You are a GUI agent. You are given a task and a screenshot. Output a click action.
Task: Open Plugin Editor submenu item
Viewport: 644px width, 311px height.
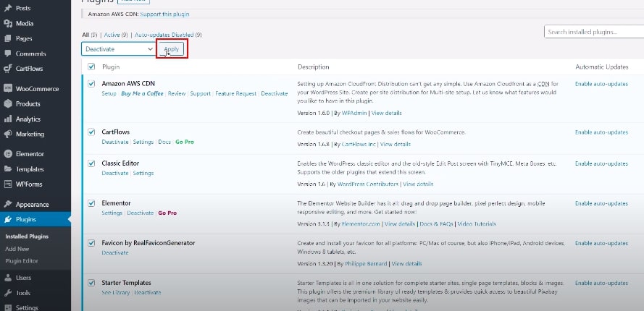click(x=21, y=261)
